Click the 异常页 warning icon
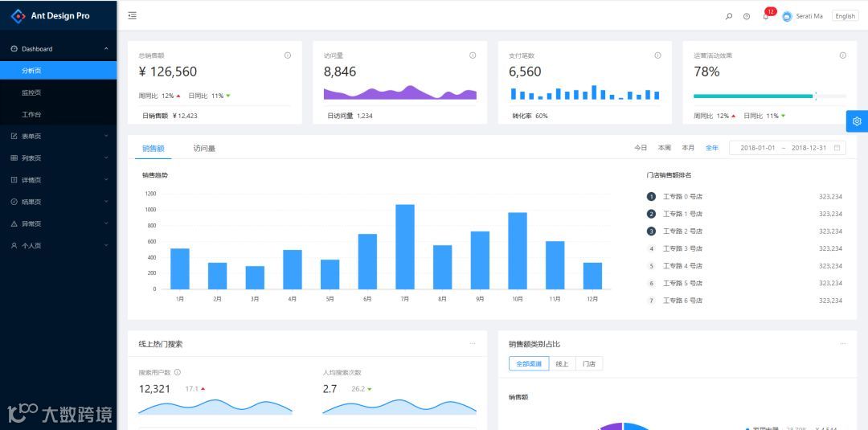This screenshot has height=430, width=868. tap(14, 223)
